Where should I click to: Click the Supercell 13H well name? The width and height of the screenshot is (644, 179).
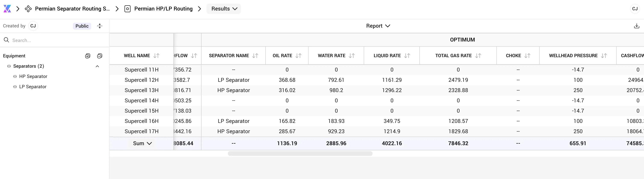[141, 90]
